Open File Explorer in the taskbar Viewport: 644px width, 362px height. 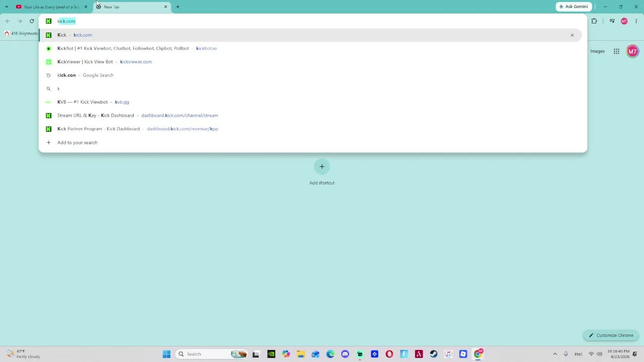[301, 354]
